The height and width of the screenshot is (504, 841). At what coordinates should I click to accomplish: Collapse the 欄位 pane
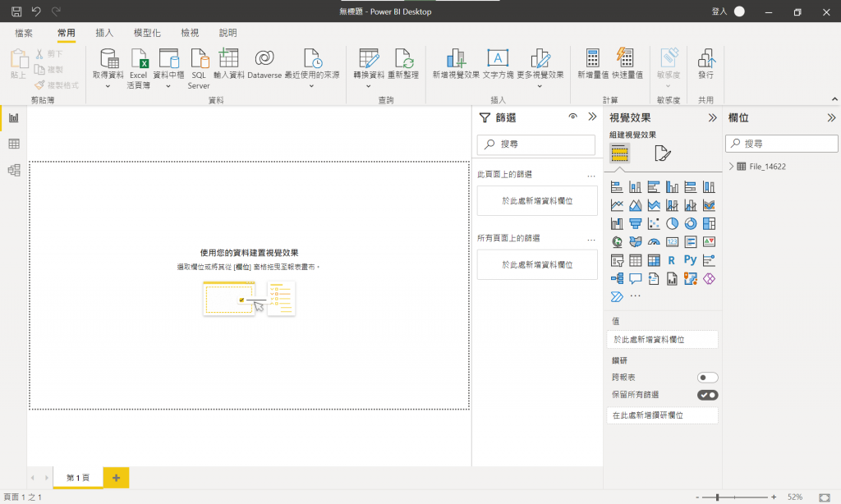[x=831, y=117]
